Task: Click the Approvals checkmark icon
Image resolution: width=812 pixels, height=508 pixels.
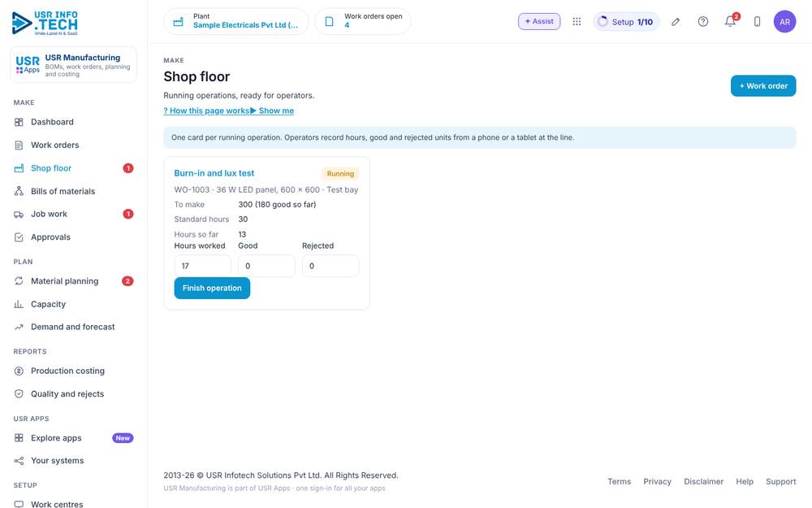Action: (x=19, y=237)
